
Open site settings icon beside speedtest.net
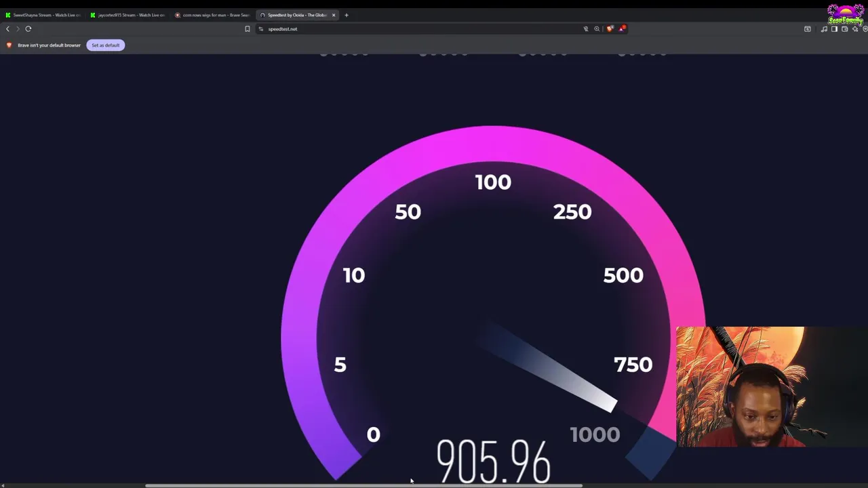click(x=261, y=29)
